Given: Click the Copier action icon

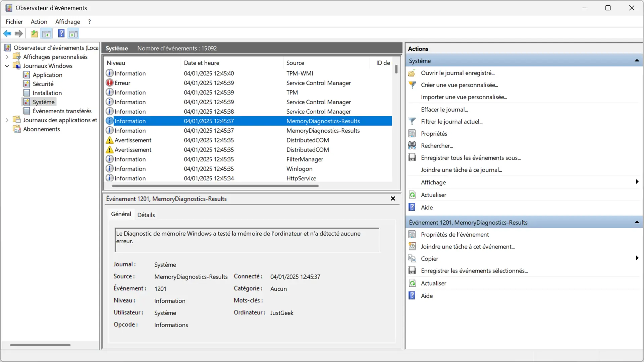Looking at the screenshot, I should [412, 258].
